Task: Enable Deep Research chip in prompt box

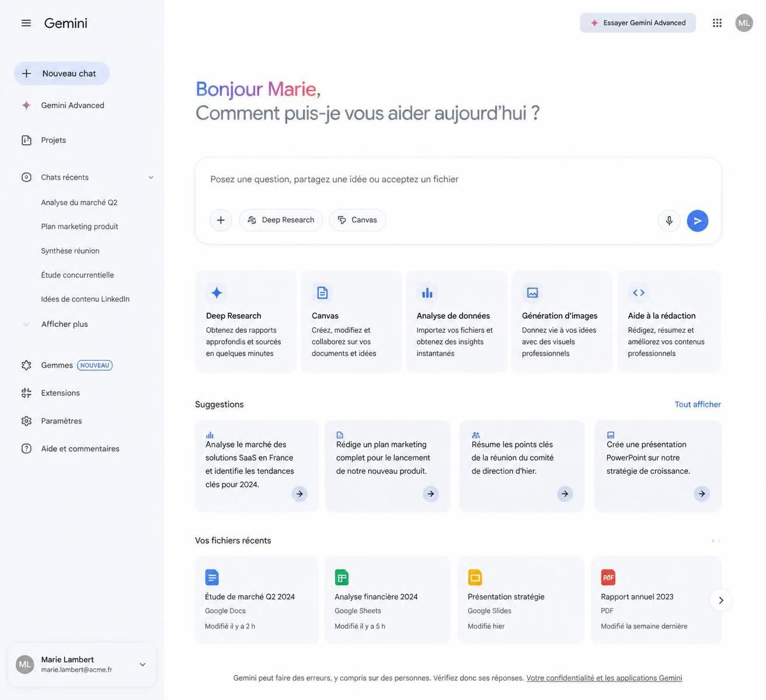Action: pos(281,220)
